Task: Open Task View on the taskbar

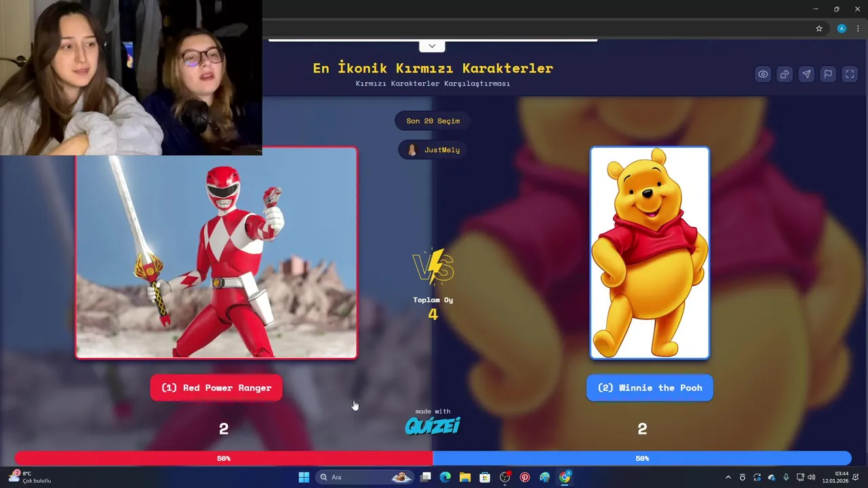Action: tap(425, 477)
